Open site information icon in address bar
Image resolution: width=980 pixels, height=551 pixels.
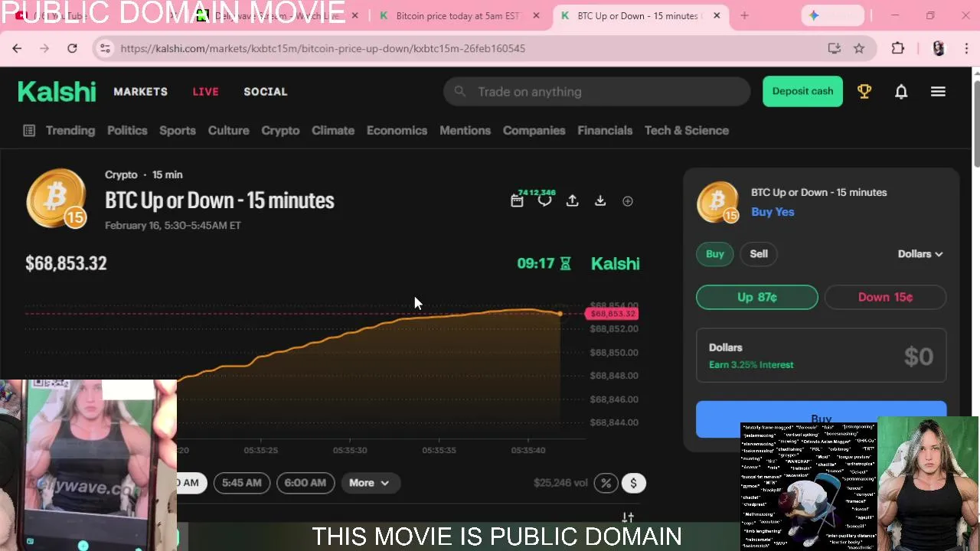[105, 48]
